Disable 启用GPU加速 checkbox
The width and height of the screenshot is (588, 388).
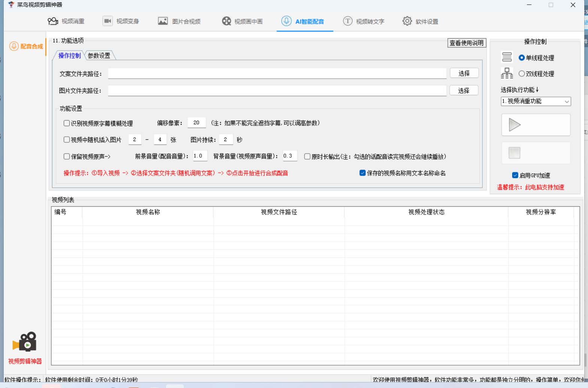pyautogui.click(x=515, y=175)
